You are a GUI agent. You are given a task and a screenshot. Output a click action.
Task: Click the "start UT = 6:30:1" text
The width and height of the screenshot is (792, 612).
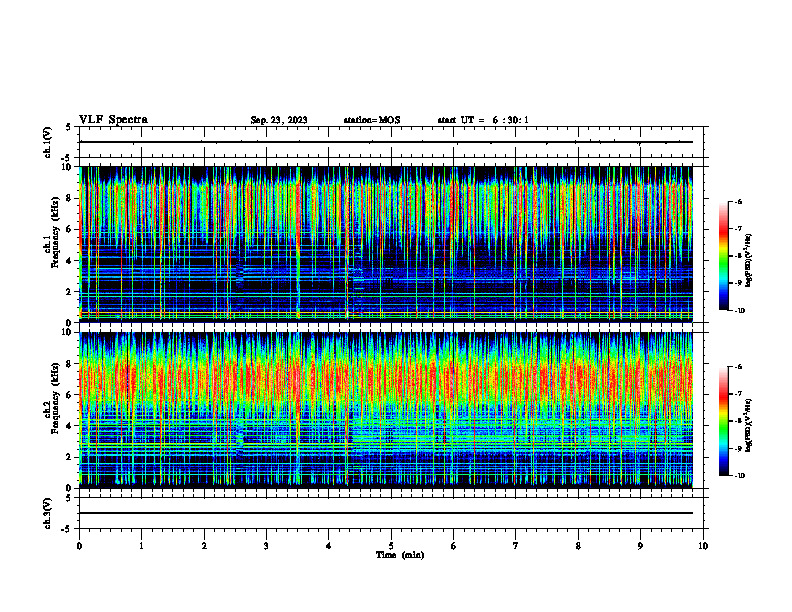[483, 120]
